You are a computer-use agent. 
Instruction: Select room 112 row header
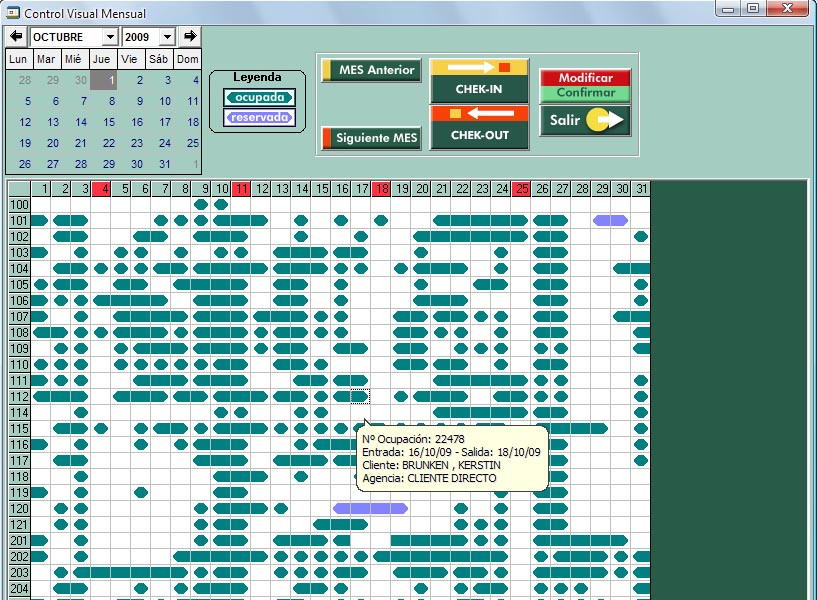19,397
